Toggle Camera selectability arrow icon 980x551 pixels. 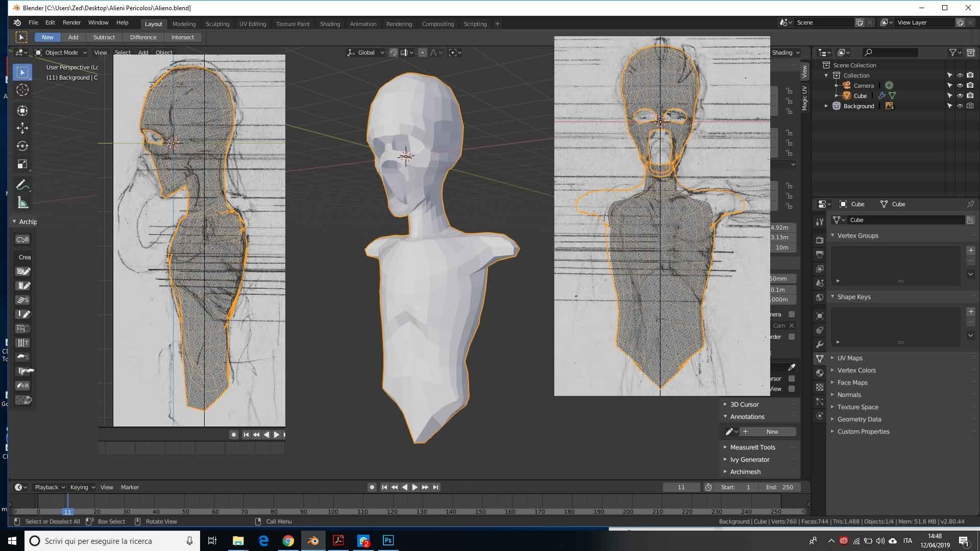(949, 86)
